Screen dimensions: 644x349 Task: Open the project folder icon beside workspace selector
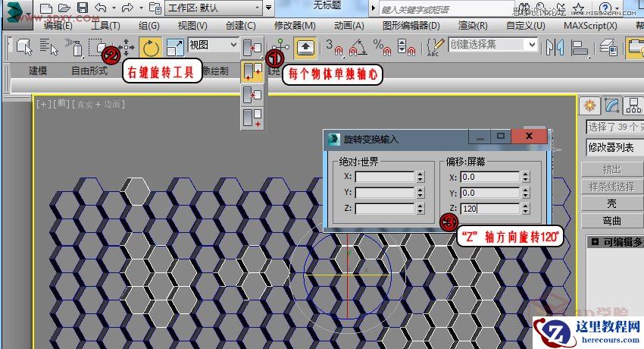coord(155,8)
